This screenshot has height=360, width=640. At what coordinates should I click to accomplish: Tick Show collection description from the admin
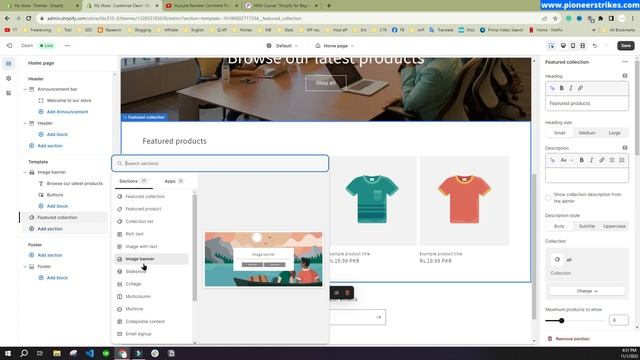point(548,198)
